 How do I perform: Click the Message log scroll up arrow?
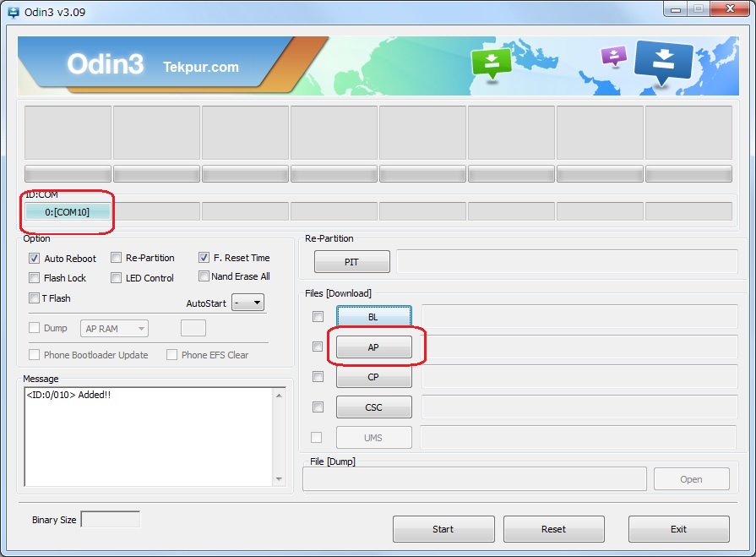[279, 396]
